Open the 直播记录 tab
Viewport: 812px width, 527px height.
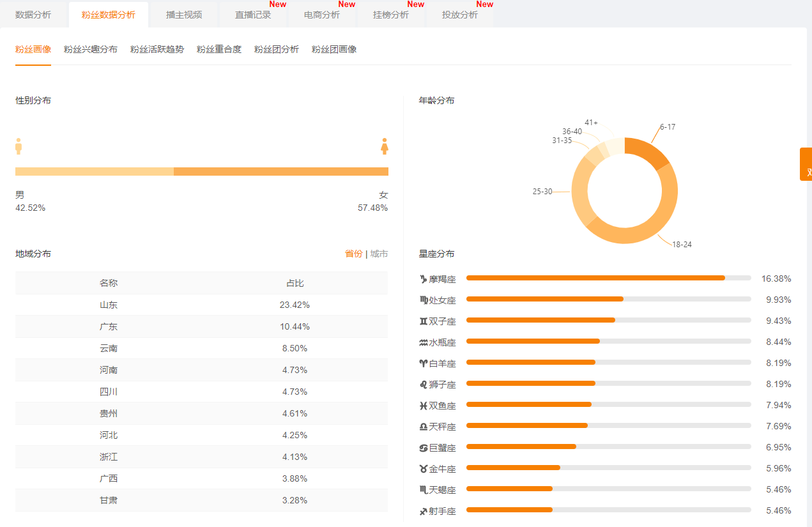253,15
